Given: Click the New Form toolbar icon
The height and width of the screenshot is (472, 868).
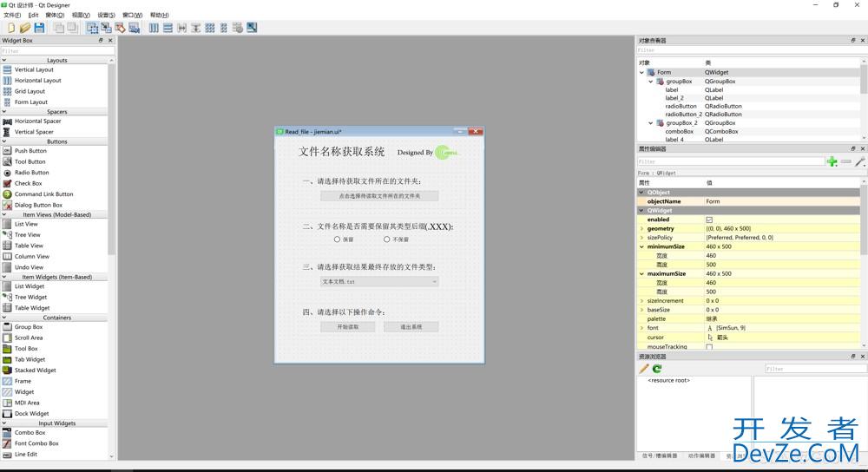Looking at the screenshot, I should click(x=10, y=28).
